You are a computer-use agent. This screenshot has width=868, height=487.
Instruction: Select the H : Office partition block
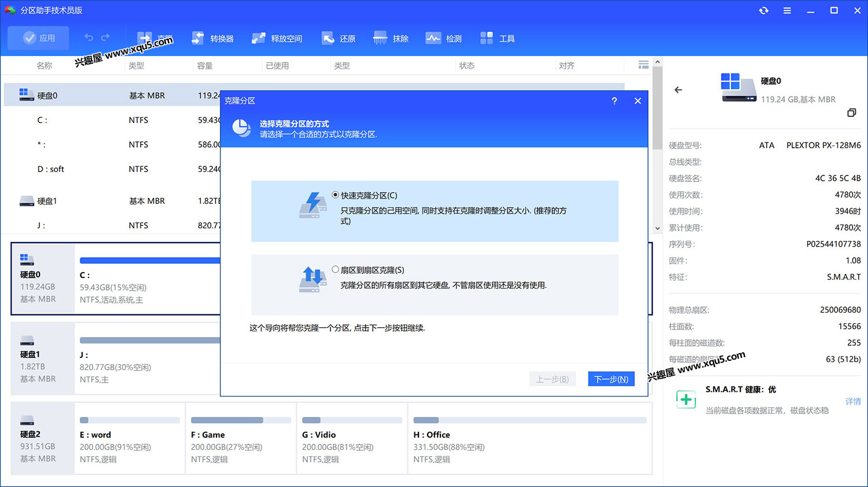(529, 438)
